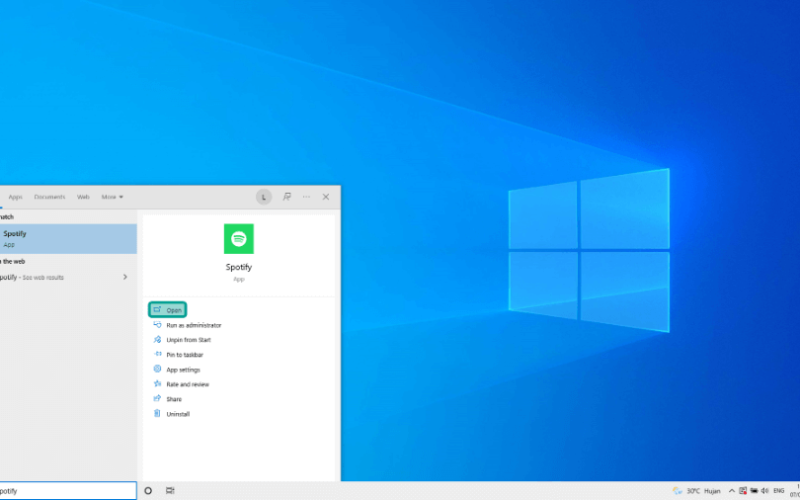800x500 pixels.
Task: Click the network icon in system tray
Action: click(x=743, y=491)
